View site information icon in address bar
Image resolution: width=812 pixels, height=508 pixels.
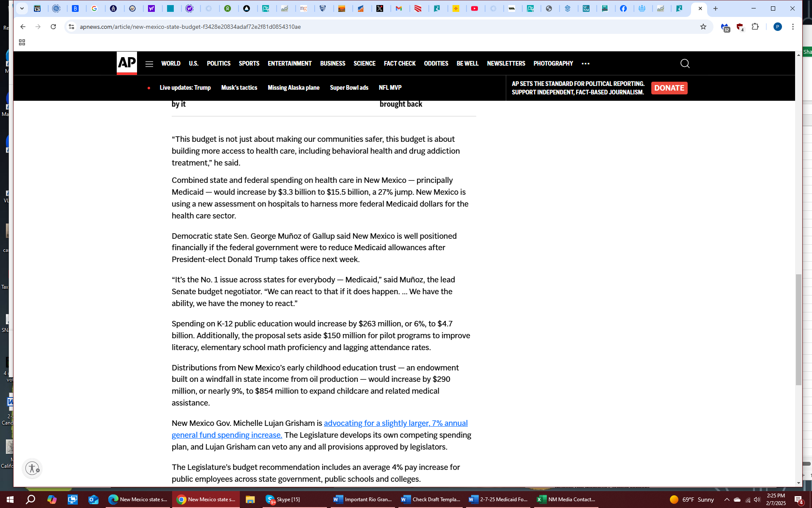[x=71, y=27]
